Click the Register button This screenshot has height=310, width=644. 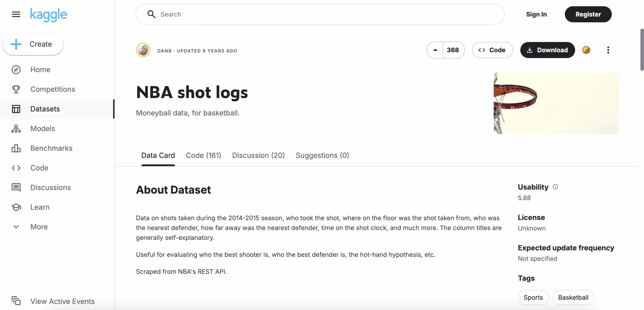(588, 14)
